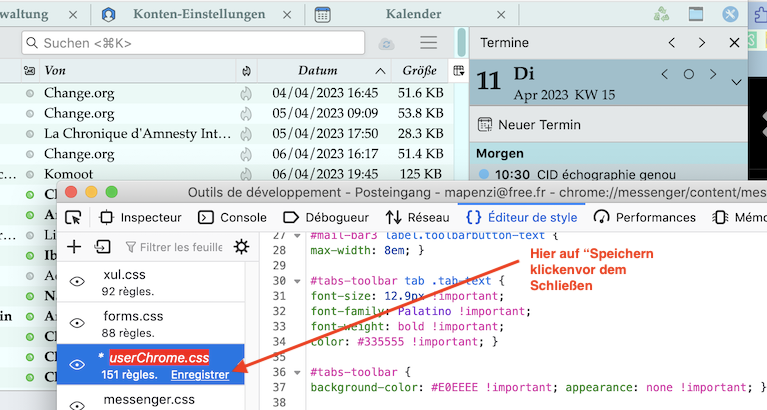Close the Konten-Einstellungen tab

pos(287,15)
